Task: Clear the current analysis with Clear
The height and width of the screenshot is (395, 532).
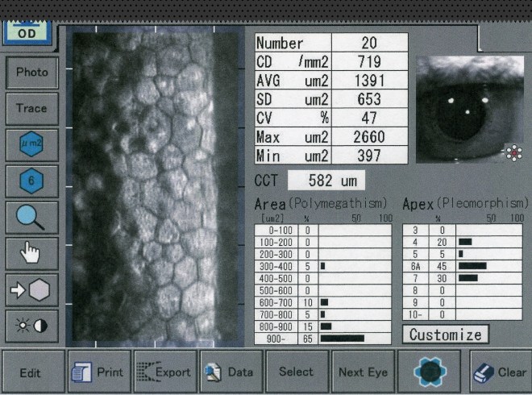Action: coord(500,372)
